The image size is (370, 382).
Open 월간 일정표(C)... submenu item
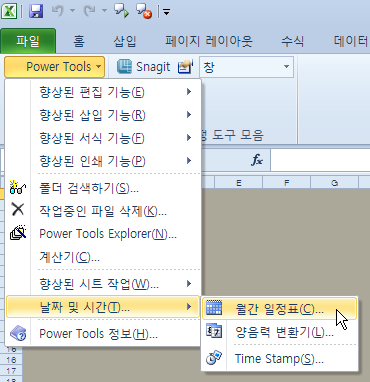[x=279, y=309]
